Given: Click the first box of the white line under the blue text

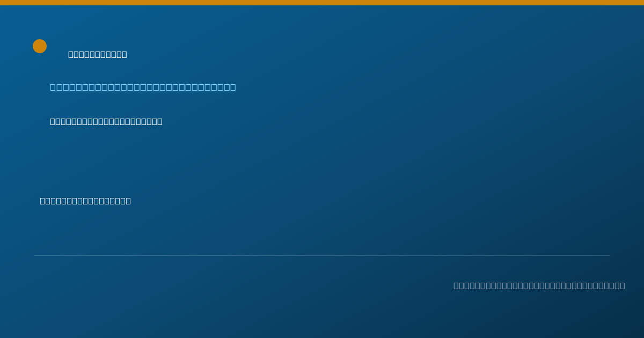Looking at the screenshot, I should pyautogui.click(x=53, y=121).
